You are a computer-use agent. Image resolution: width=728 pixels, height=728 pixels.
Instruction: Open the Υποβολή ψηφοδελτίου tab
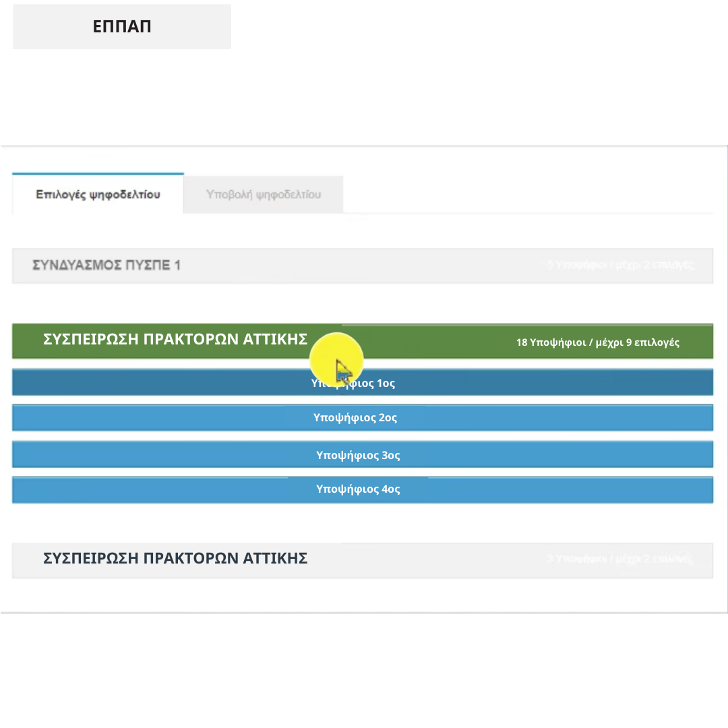pyautogui.click(x=263, y=195)
